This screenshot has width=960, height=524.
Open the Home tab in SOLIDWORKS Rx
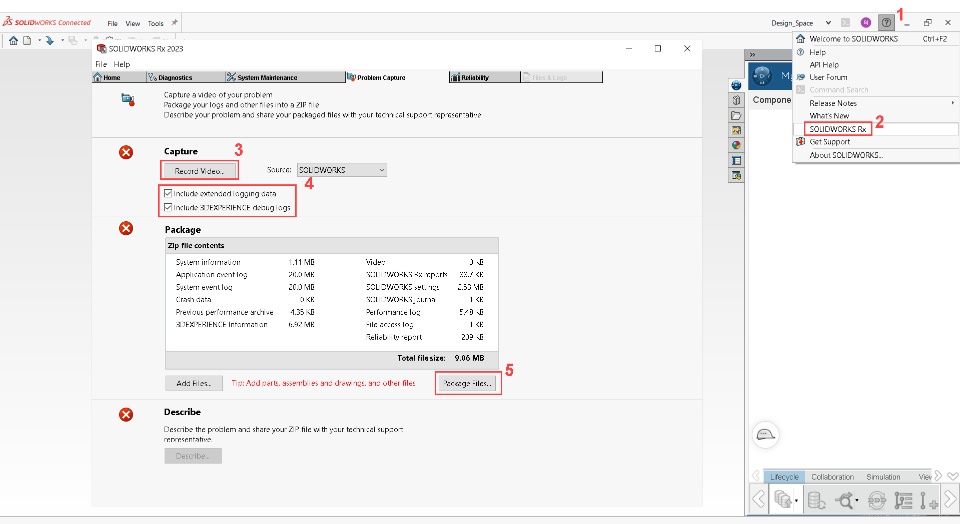coord(119,77)
